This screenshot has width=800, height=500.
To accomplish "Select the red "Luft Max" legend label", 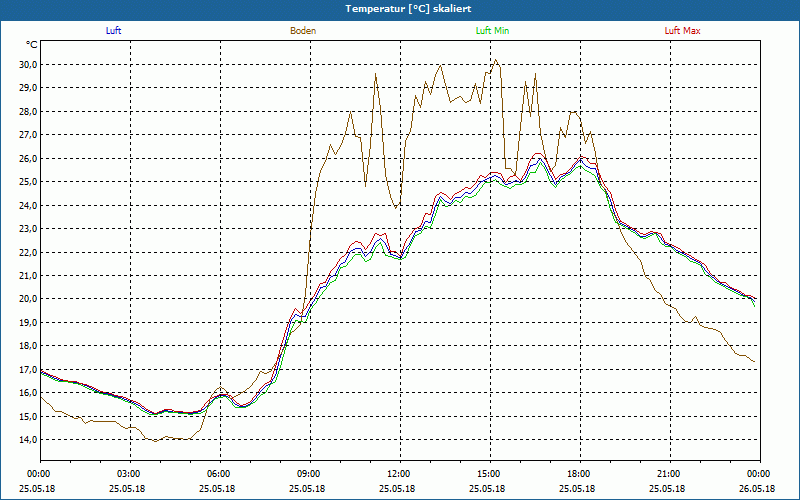I will [682, 31].
